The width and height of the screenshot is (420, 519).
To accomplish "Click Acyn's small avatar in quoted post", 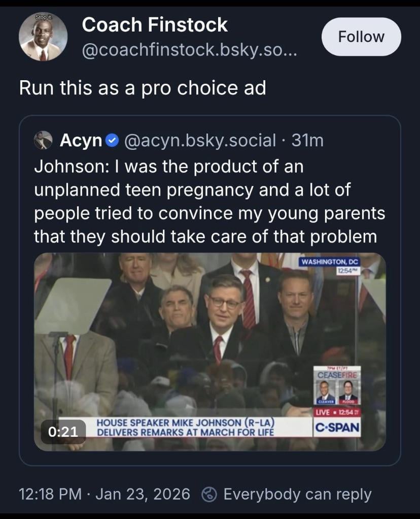I will pyautogui.click(x=44, y=140).
